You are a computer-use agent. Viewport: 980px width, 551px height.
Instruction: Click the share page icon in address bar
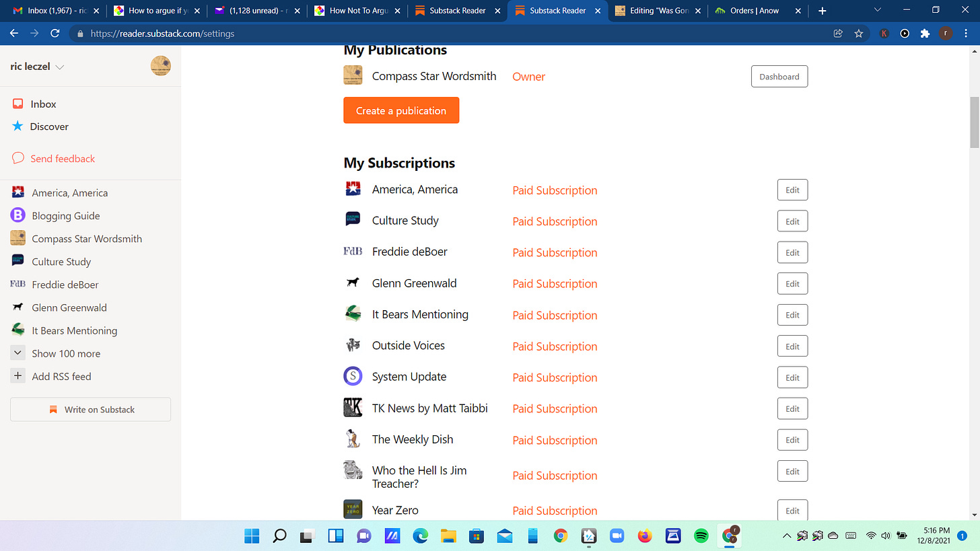point(838,33)
